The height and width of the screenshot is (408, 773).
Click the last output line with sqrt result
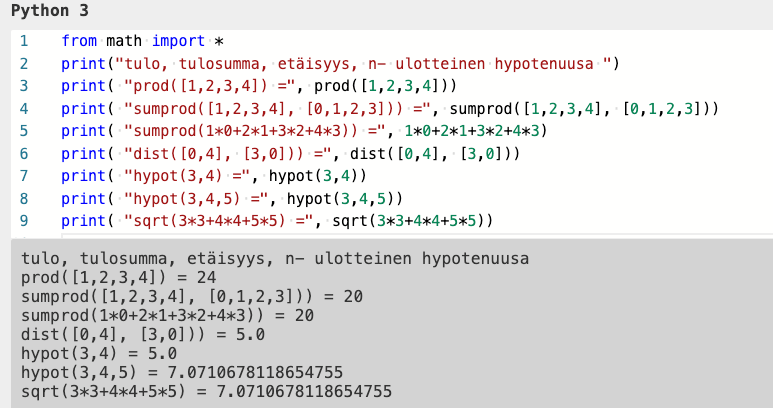(205, 390)
